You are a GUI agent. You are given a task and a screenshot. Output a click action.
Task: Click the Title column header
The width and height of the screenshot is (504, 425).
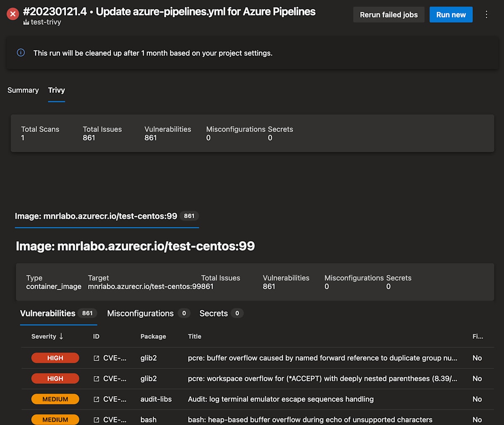pos(194,336)
